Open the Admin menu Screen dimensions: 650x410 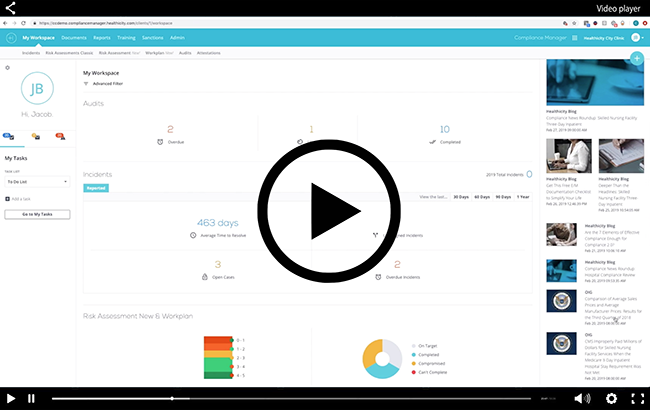[177, 38]
